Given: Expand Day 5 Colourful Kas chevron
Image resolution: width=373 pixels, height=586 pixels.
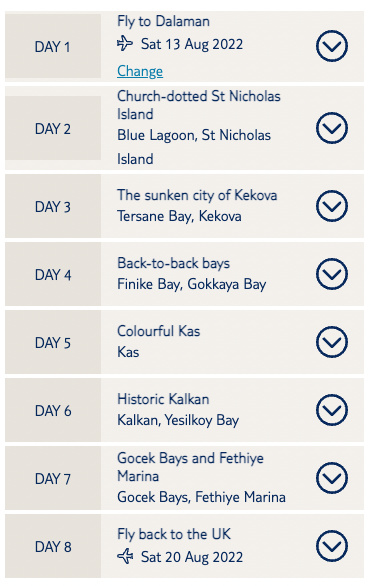Looking at the screenshot, I should [332, 342].
